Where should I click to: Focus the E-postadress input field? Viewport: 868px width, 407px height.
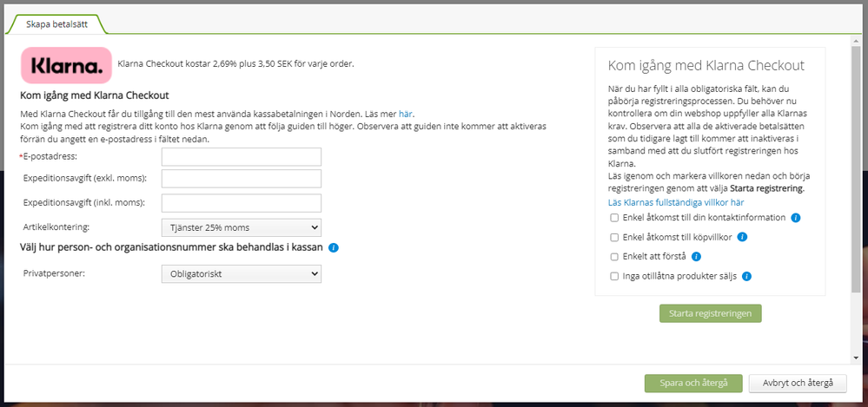click(x=242, y=157)
